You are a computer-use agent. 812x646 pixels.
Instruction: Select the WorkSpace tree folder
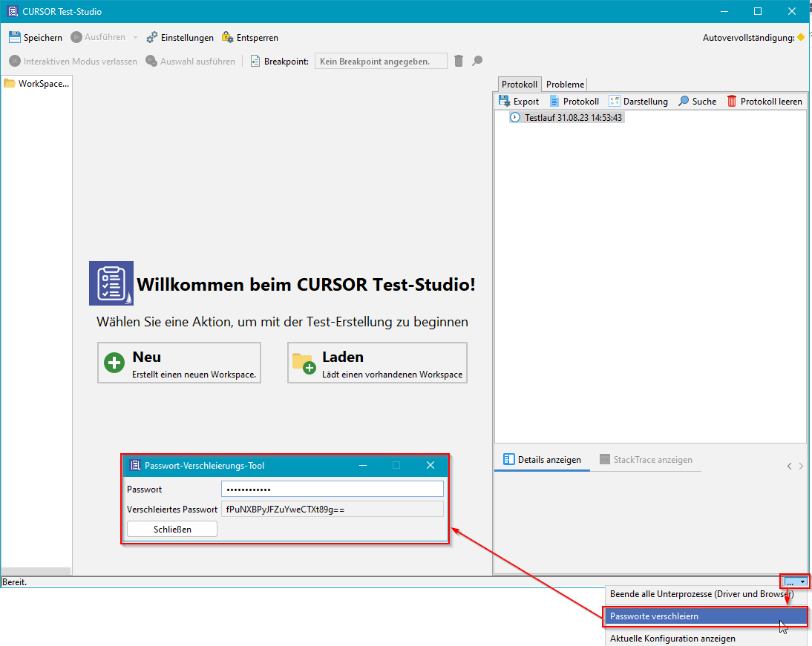(x=36, y=84)
